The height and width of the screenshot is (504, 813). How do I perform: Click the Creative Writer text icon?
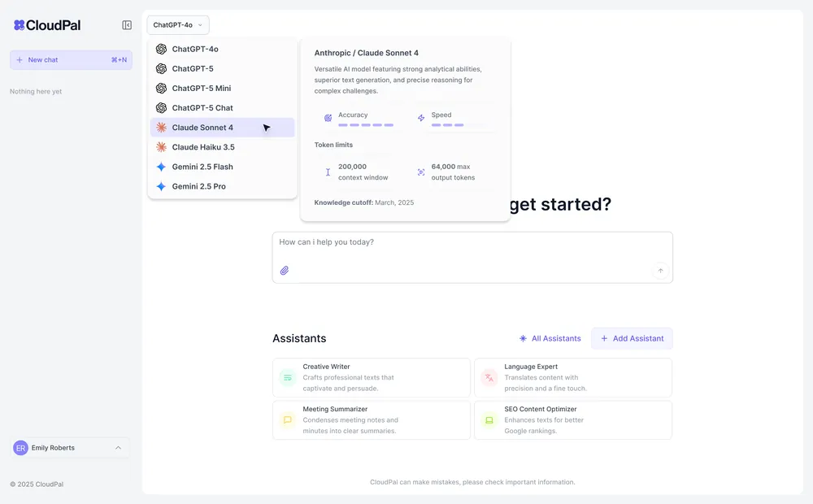coord(288,377)
